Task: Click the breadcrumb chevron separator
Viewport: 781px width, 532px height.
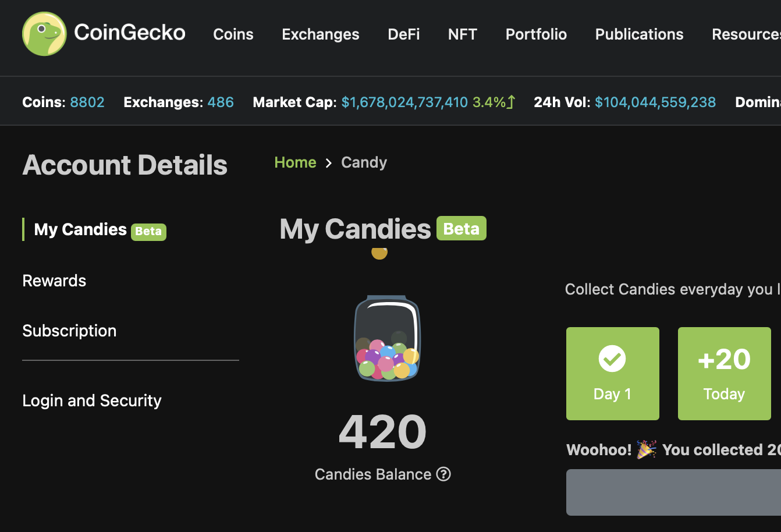Action: click(x=329, y=163)
